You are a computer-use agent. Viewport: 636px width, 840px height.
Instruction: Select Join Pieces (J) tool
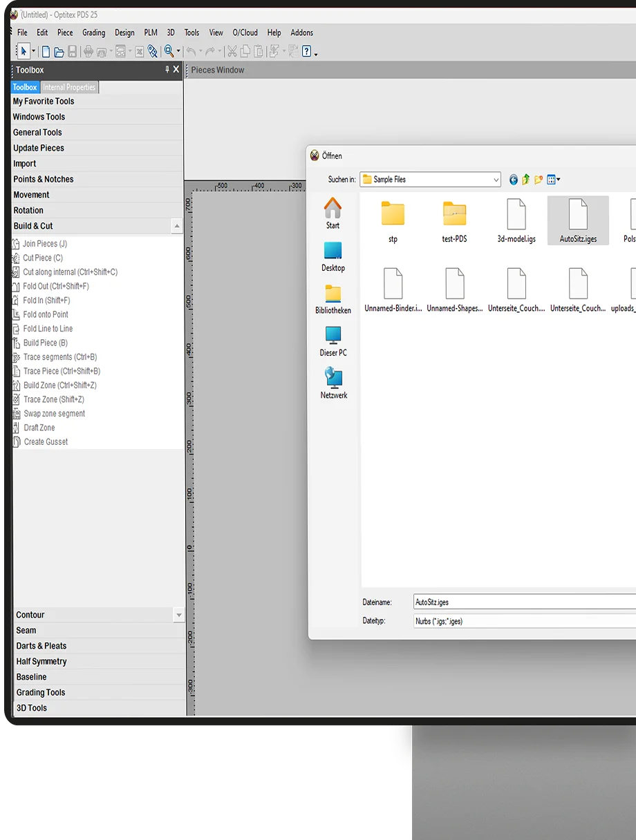(x=44, y=244)
